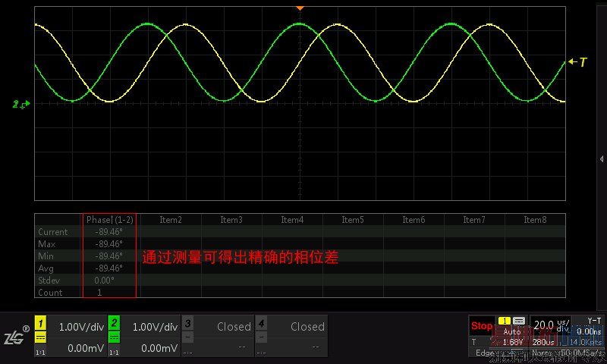Click the Avg row label
Screen dimensions: 607x364
[46, 268]
